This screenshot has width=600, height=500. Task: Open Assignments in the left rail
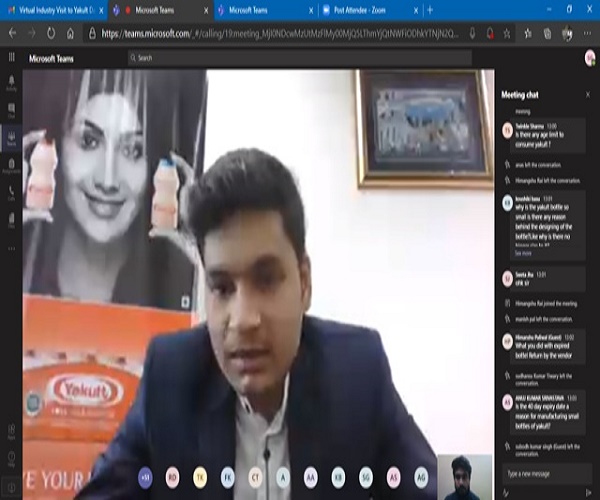point(11,166)
